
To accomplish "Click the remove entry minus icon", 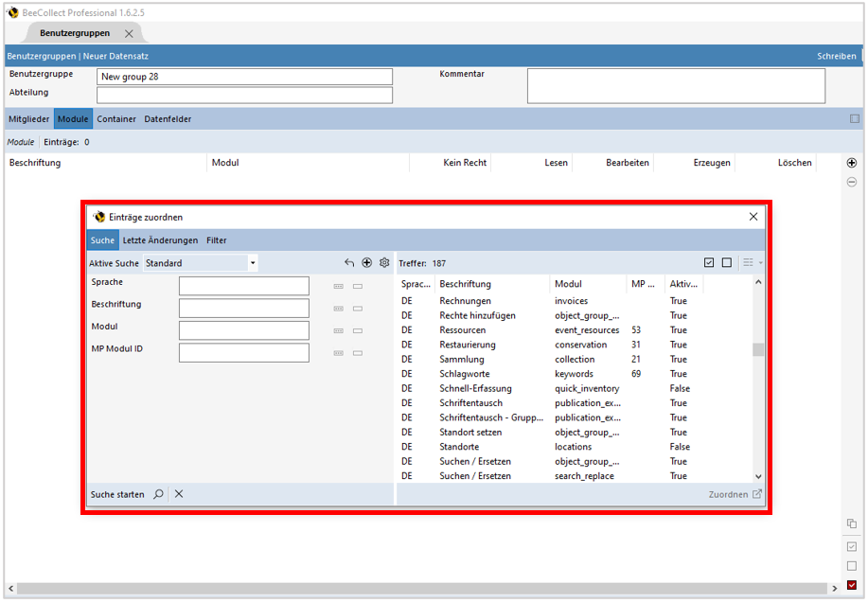I will (851, 182).
